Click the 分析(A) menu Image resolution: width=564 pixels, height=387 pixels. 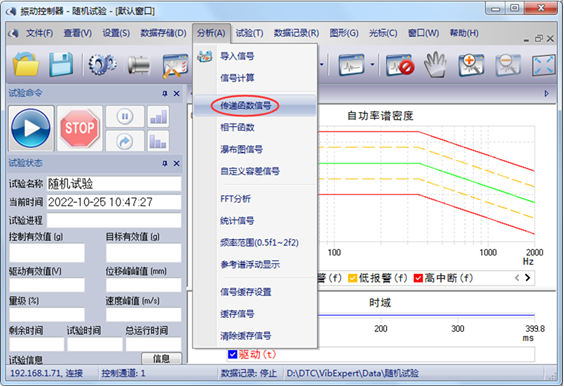pyautogui.click(x=211, y=33)
